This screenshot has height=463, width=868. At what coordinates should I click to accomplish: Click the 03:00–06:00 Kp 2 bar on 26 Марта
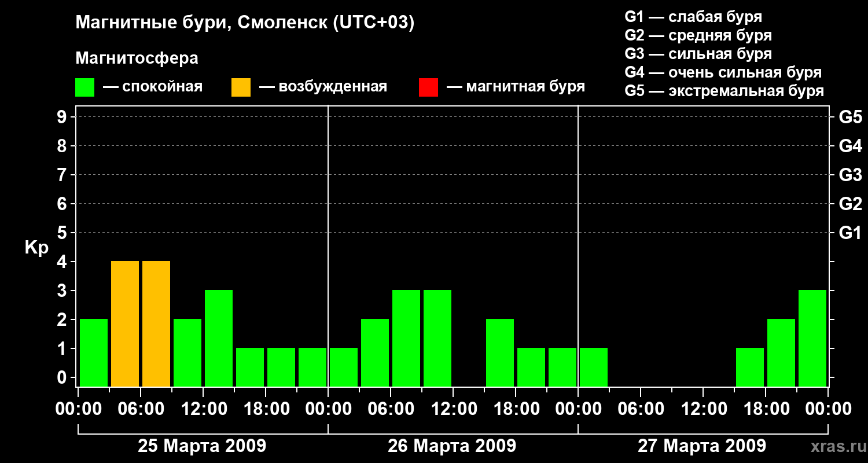[x=375, y=352]
